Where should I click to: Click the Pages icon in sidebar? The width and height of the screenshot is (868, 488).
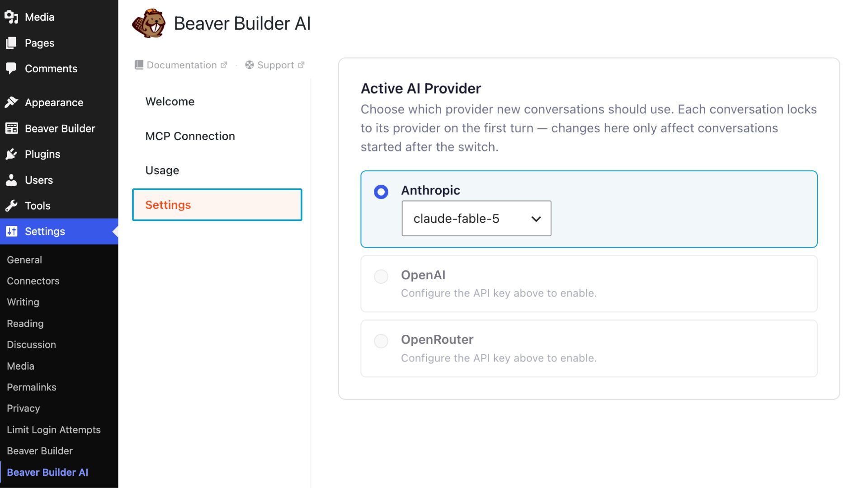click(x=11, y=43)
